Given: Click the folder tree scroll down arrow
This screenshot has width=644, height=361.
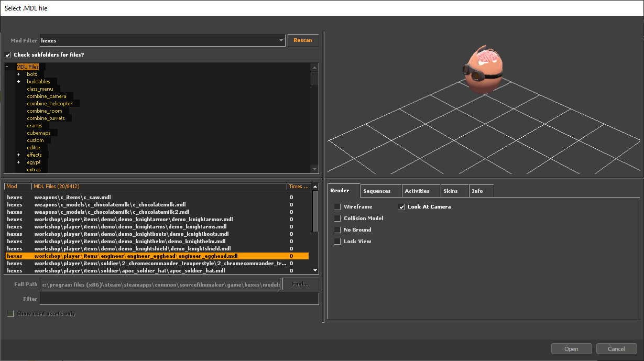Looking at the screenshot, I should (314, 169).
